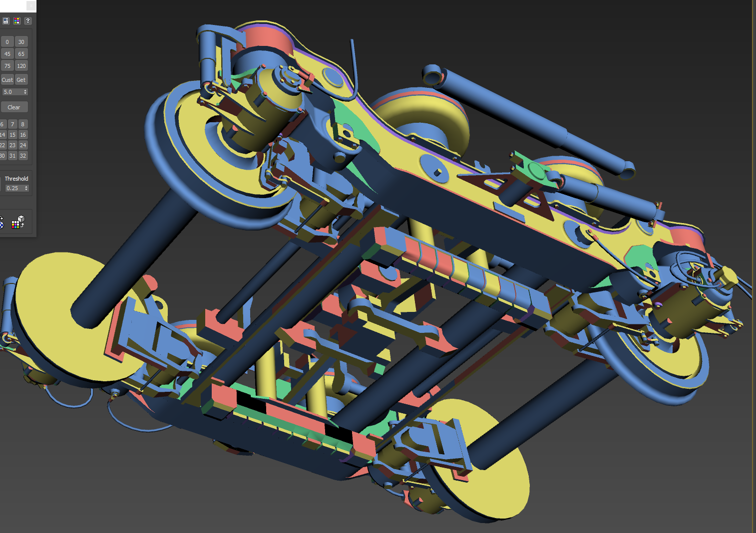Adjust the Threshold 0.25 spinner arrows
Viewport: 756px width, 533px height.
point(26,188)
